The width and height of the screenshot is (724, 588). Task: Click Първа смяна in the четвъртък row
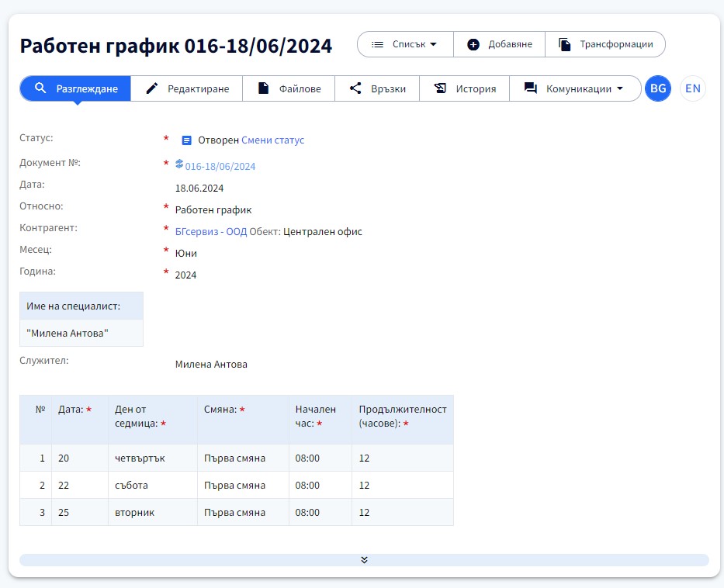[x=244, y=458]
